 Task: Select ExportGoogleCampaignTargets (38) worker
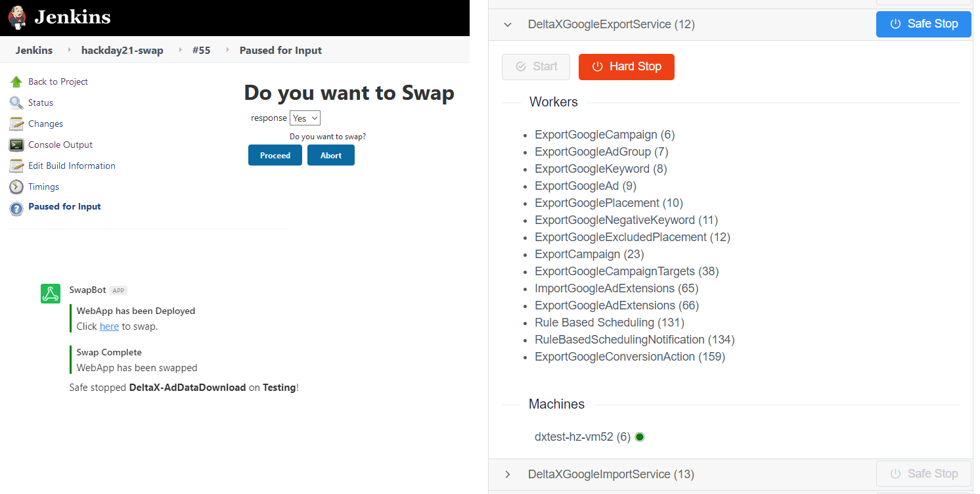pyautogui.click(x=627, y=271)
